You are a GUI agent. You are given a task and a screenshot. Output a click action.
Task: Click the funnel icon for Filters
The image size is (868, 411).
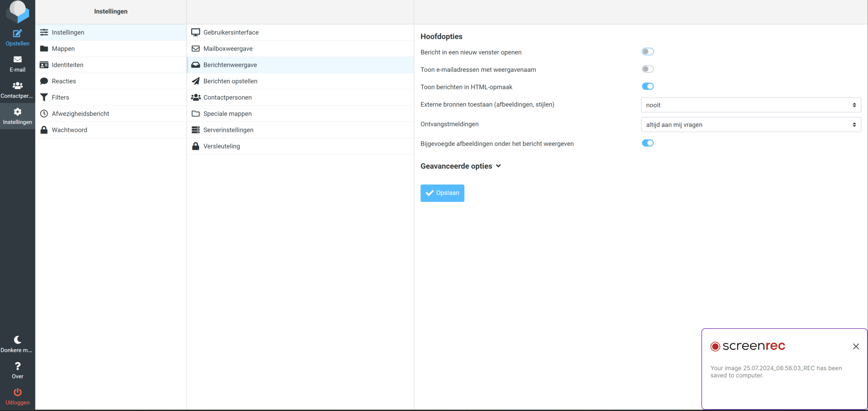[x=44, y=98]
